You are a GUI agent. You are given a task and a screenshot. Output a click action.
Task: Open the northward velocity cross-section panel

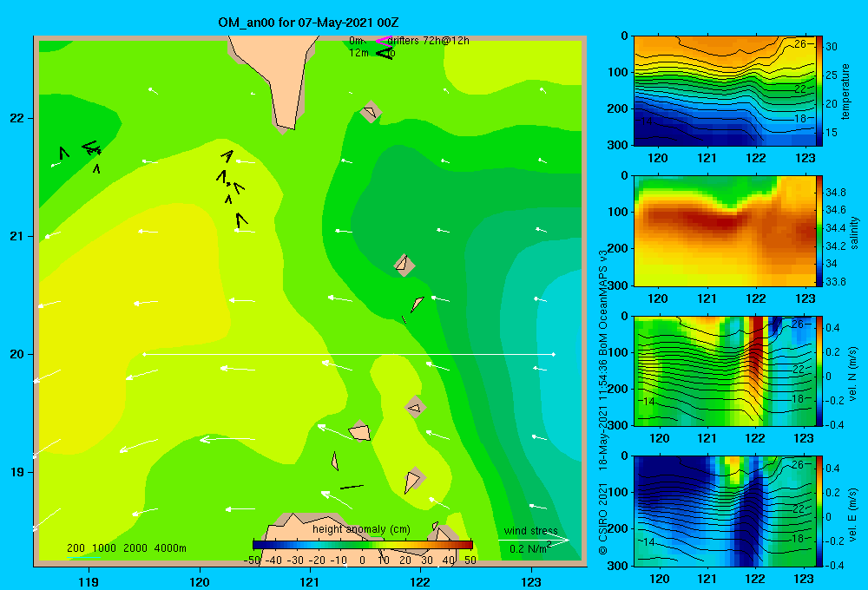[x=725, y=370]
